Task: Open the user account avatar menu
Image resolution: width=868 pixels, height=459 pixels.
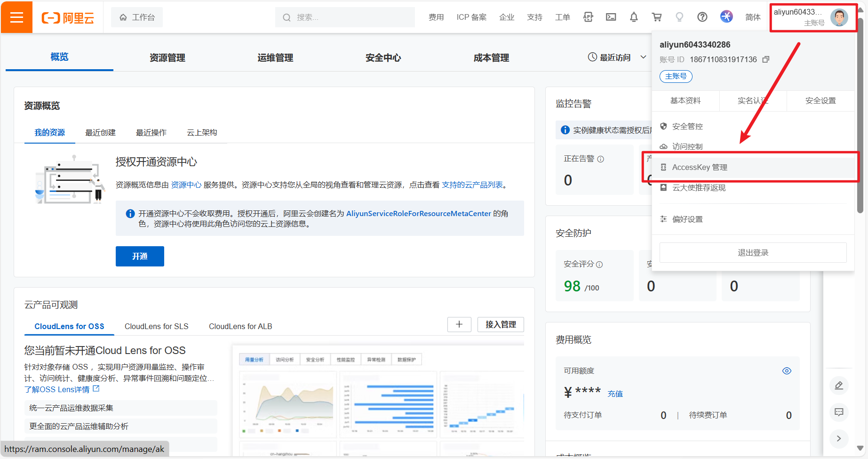Action: (839, 18)
